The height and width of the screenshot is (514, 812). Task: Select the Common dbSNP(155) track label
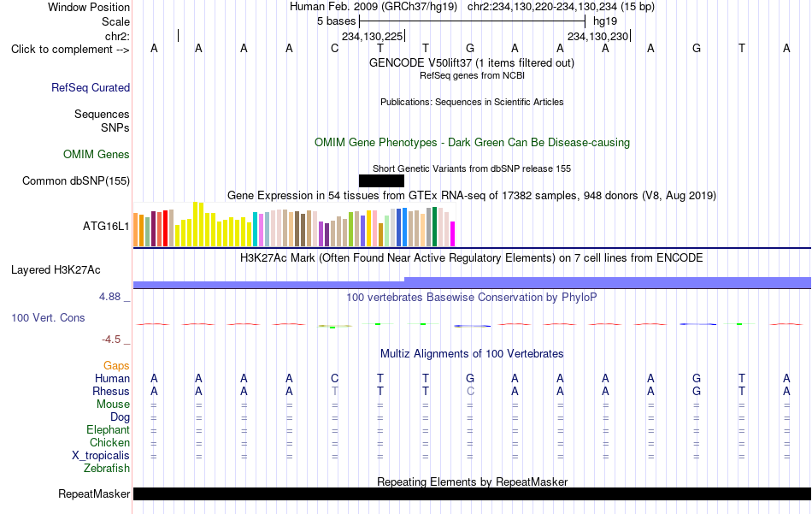pyautogui.click(x=76, y=180)
